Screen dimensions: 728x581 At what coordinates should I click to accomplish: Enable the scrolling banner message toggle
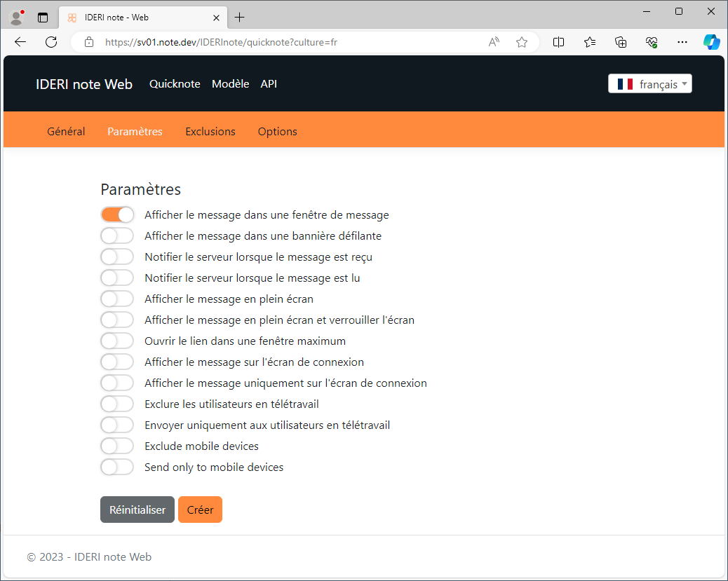117,235
